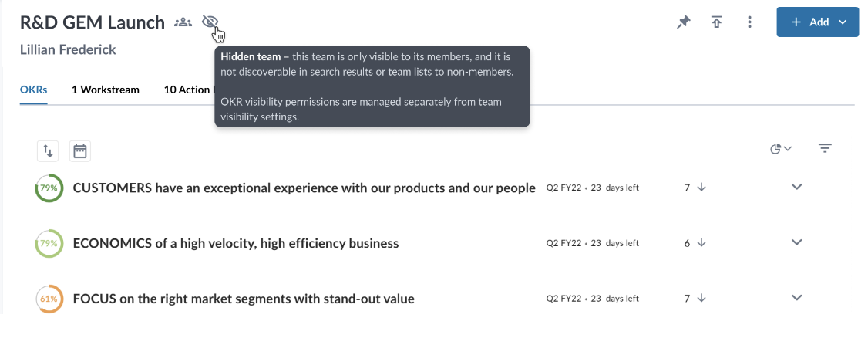Click the 6 child count arrow for ECONOMICS
Image resolution: width=868 pixels, height=338 pixels.
[x=695, y=242]
